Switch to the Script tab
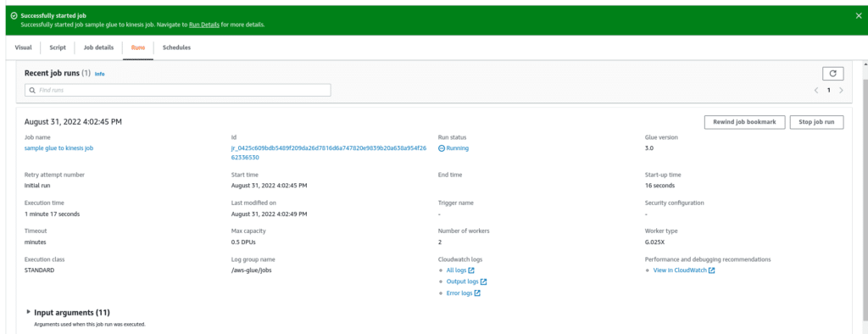868x334 pixels. (58, 47)
